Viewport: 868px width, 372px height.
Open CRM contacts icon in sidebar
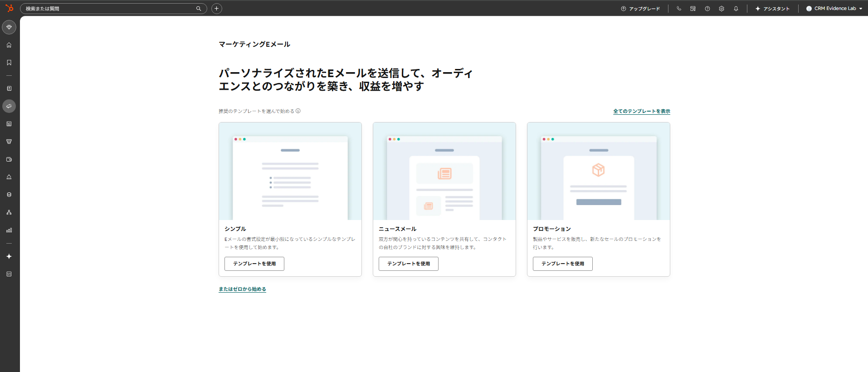pos(9,88)
